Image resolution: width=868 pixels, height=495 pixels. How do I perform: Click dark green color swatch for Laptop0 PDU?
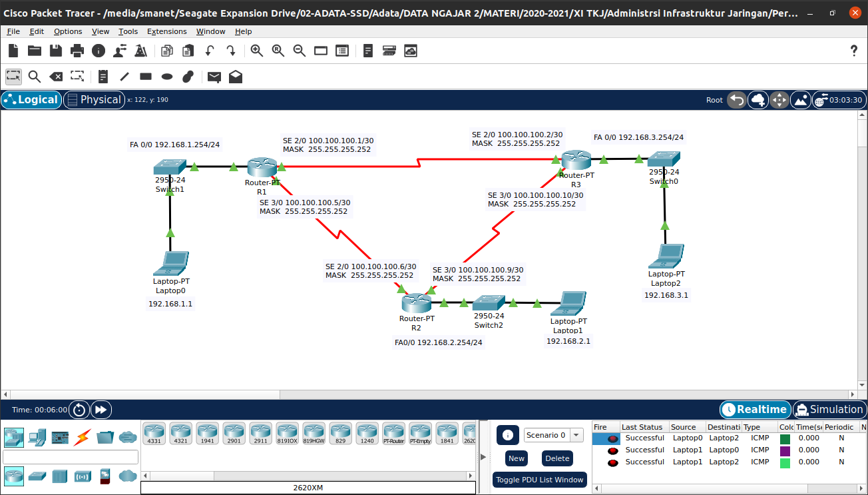coord(785,439)
